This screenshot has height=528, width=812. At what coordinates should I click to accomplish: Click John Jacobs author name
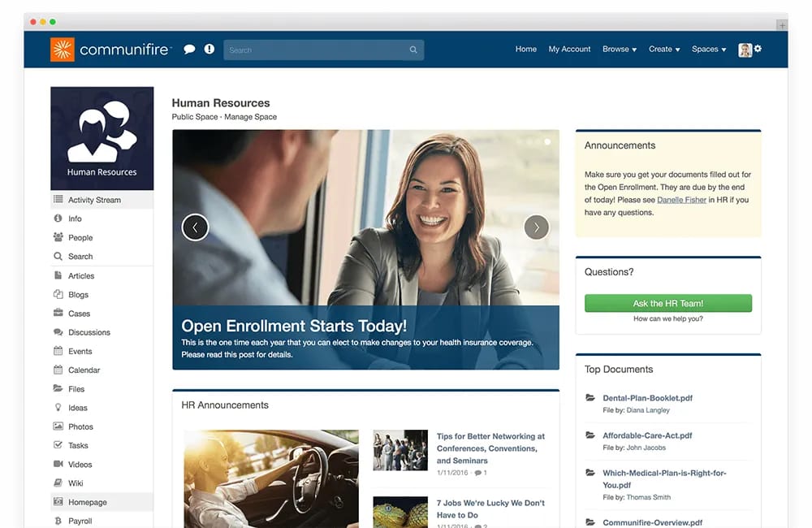[646, 447]
